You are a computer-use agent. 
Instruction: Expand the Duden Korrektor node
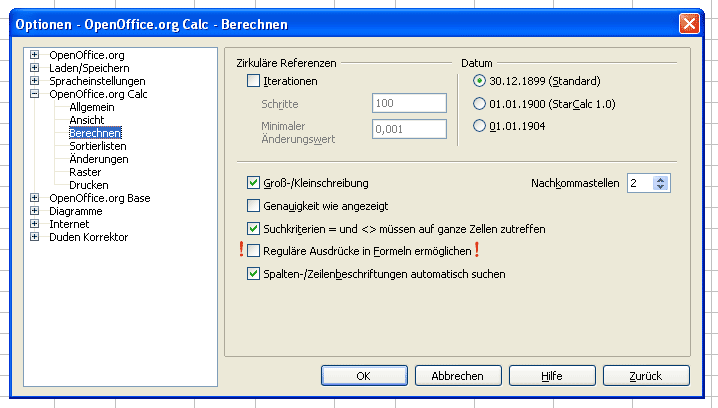tap(34, 237)
